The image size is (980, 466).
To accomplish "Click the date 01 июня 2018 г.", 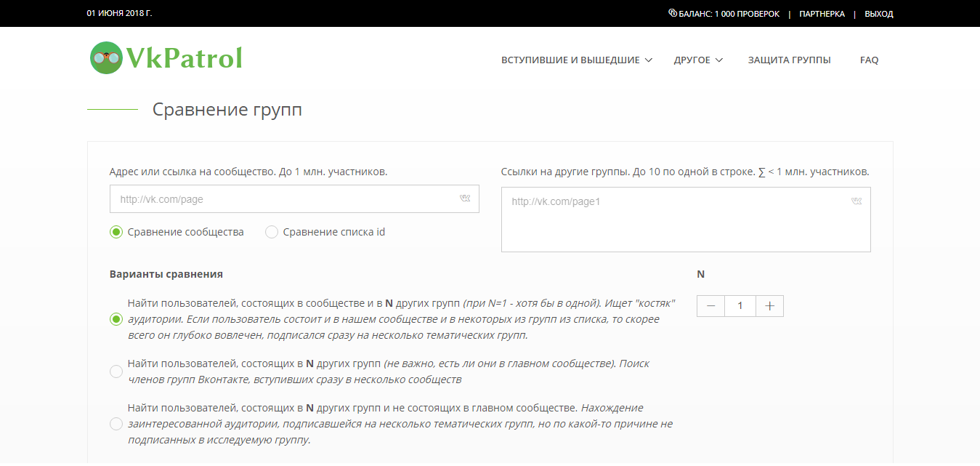I will (119, 14).
